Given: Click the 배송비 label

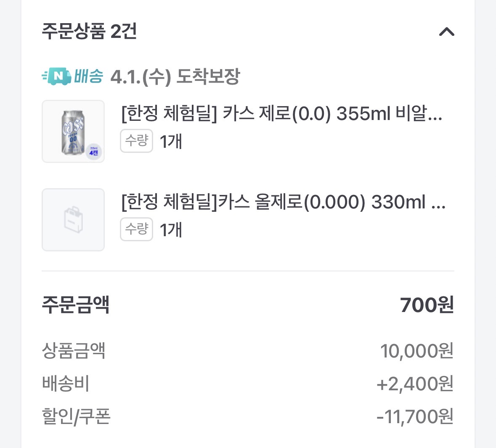Looking at the screenshot, I should 66,384.
